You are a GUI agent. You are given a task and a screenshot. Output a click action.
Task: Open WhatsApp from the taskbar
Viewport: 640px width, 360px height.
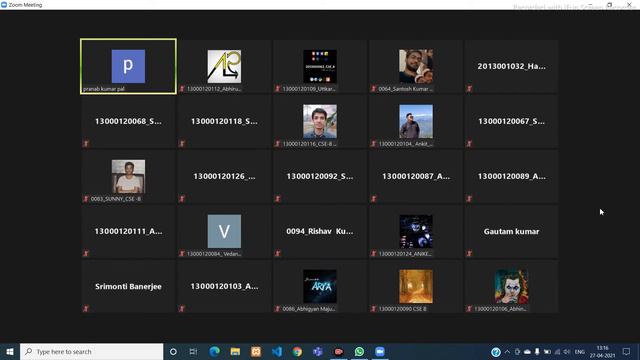[x=359, y=351]
